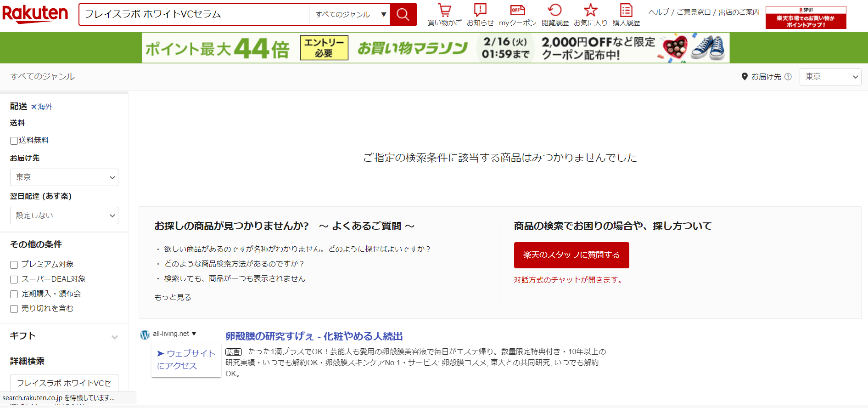This screenshot has width=868, height=408.
Task: Click the 詳細検索 keyword input field
Action: click(x=64, y=383)
